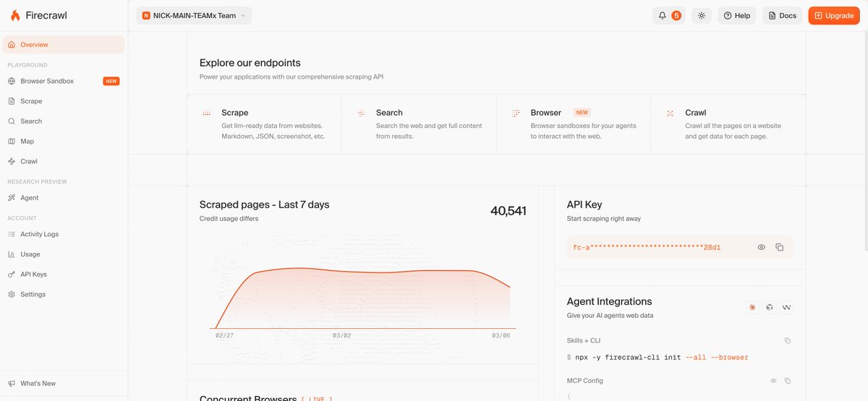Click the Explore our endpoints heading

(250, 63)
